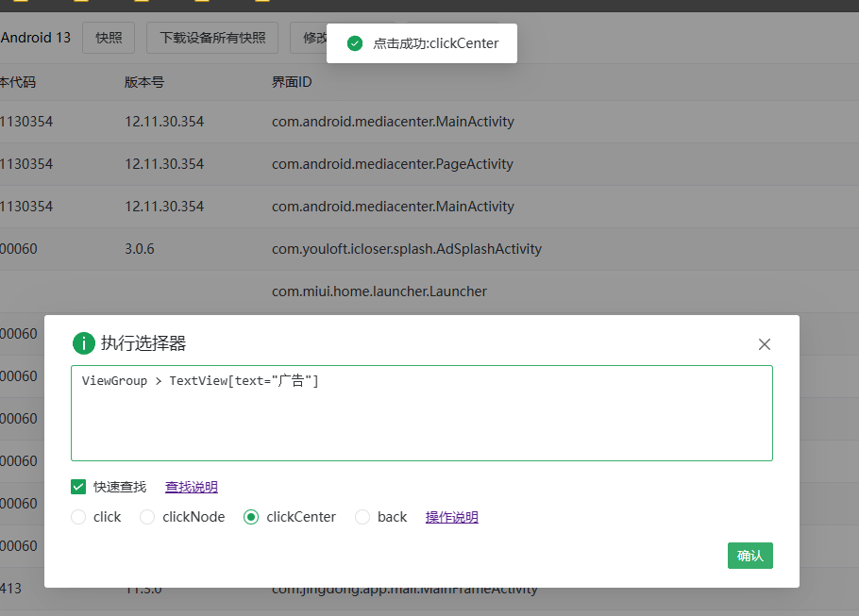
Task: Reselect the clickCenter radio button
Action: click(x=250, y=517)
